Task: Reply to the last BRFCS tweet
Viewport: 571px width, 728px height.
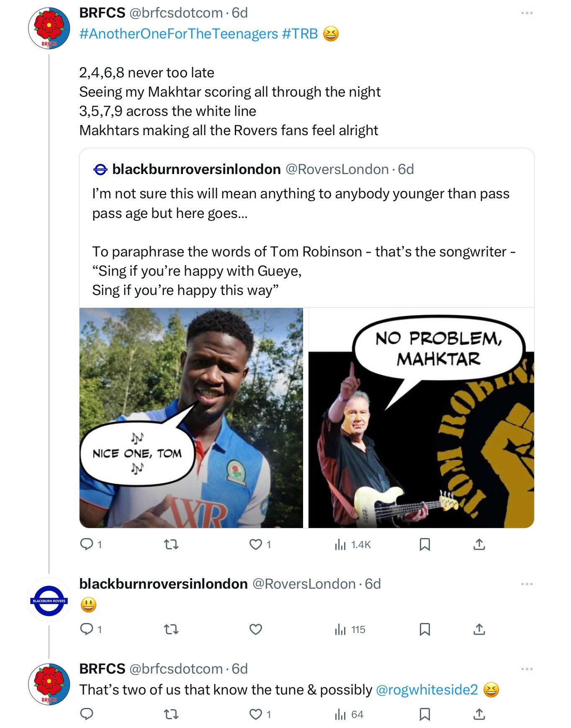Action: coord(87,714)
